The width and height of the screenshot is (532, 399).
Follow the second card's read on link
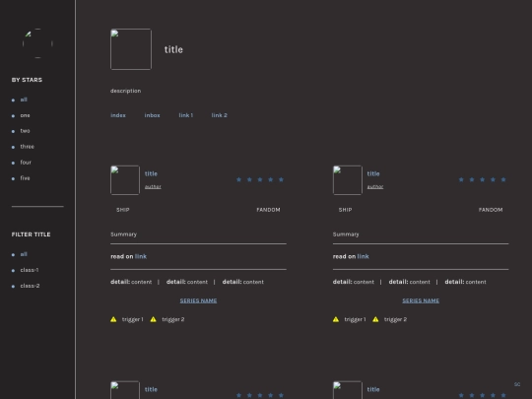[x=363, y=256]
